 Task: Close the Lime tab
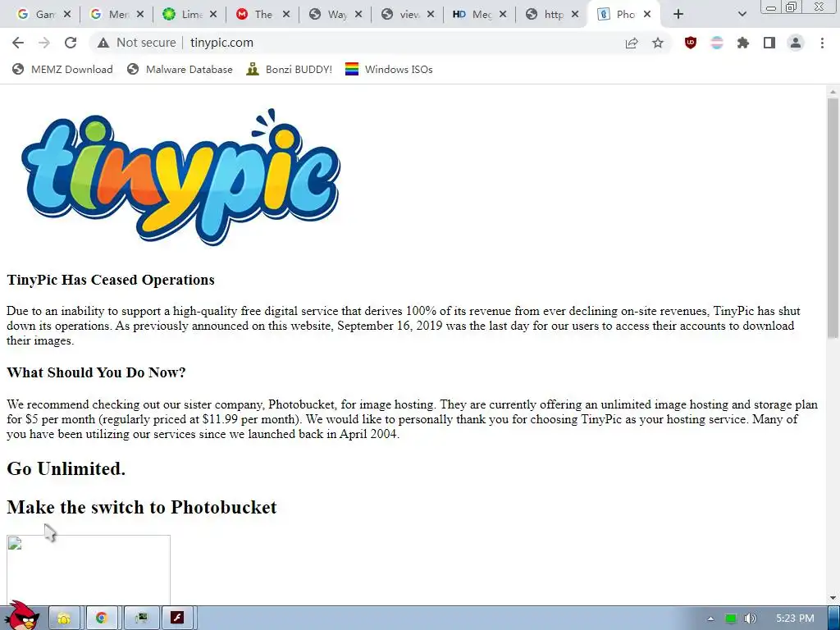(x=213, y=15)
